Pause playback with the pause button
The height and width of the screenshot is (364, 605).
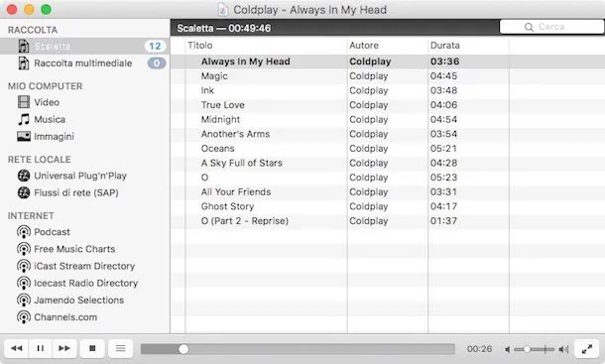click(x=40, y=348)
